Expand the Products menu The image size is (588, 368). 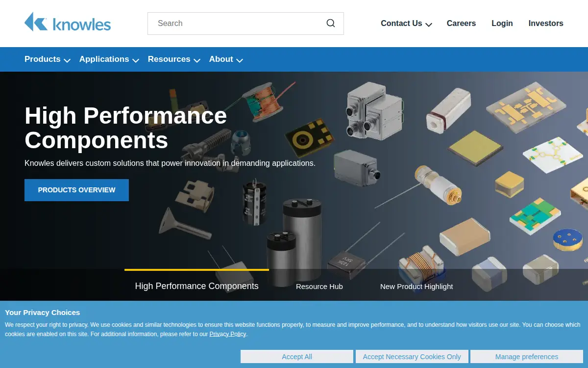[48, 59]
